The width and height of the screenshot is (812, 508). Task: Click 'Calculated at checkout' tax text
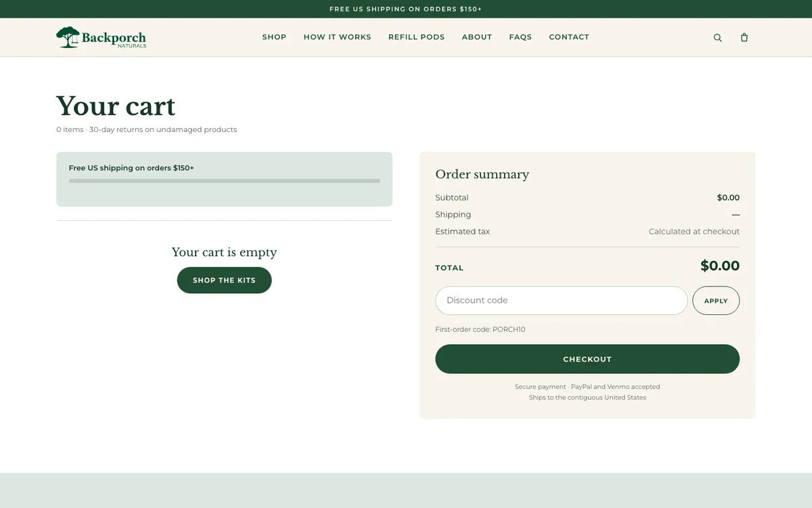(694, 232)
